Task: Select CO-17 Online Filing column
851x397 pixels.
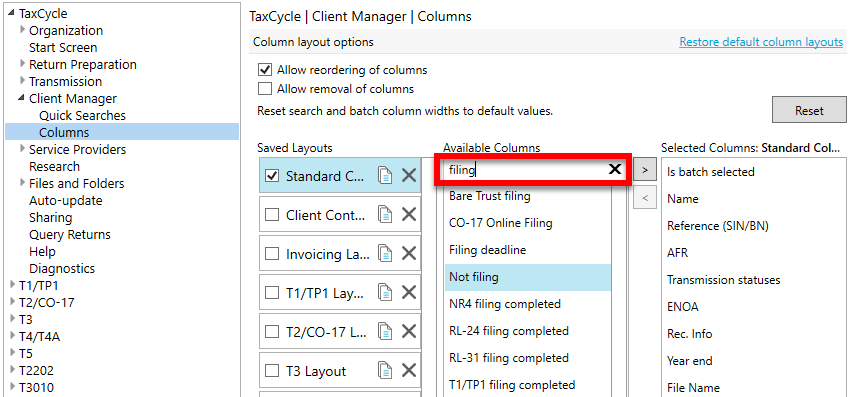Action: pyautogui.click(x=528, y=223)
